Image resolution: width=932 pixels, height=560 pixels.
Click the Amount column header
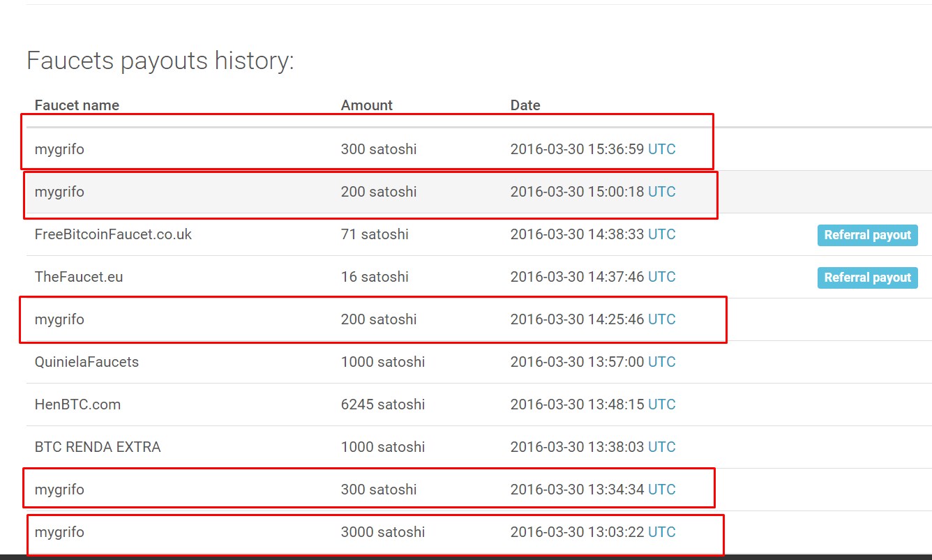366,105
